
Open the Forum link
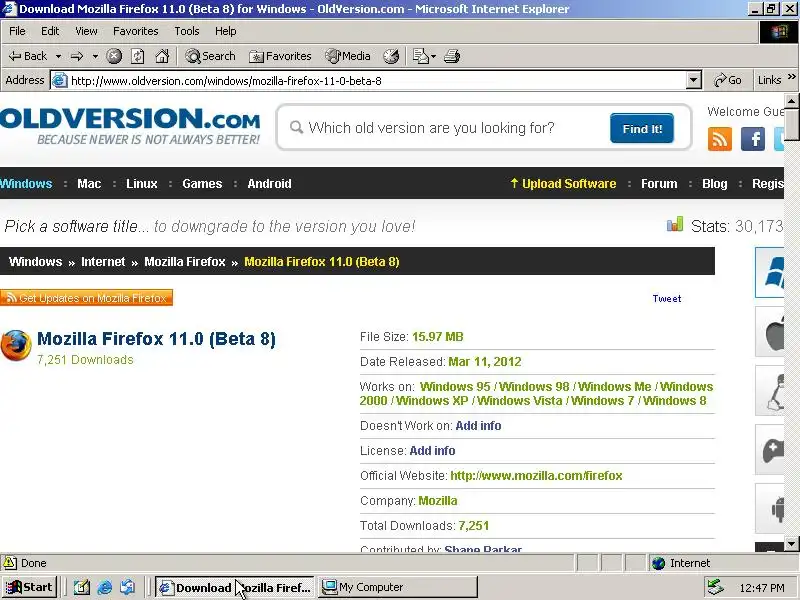659,184
